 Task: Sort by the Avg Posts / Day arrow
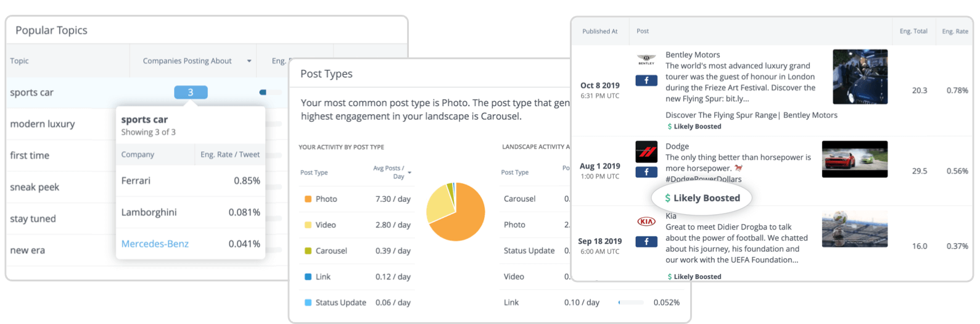pyautogui.click(x=410, y=173)
